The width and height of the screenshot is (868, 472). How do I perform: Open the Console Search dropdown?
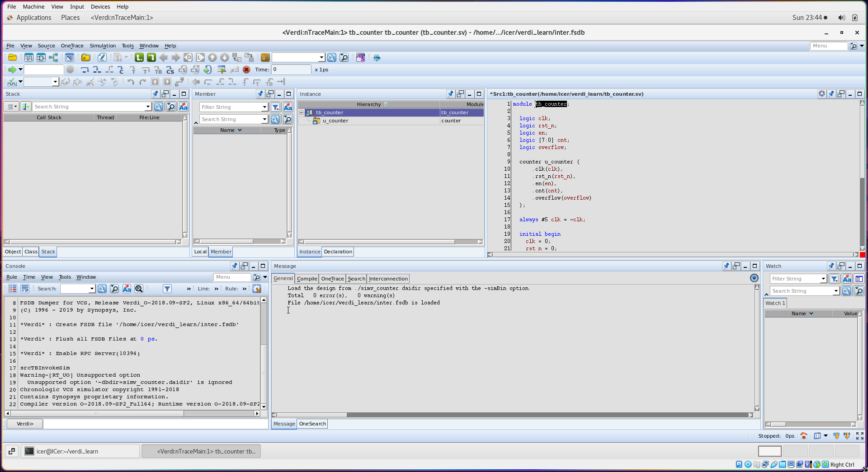point(92,289)
